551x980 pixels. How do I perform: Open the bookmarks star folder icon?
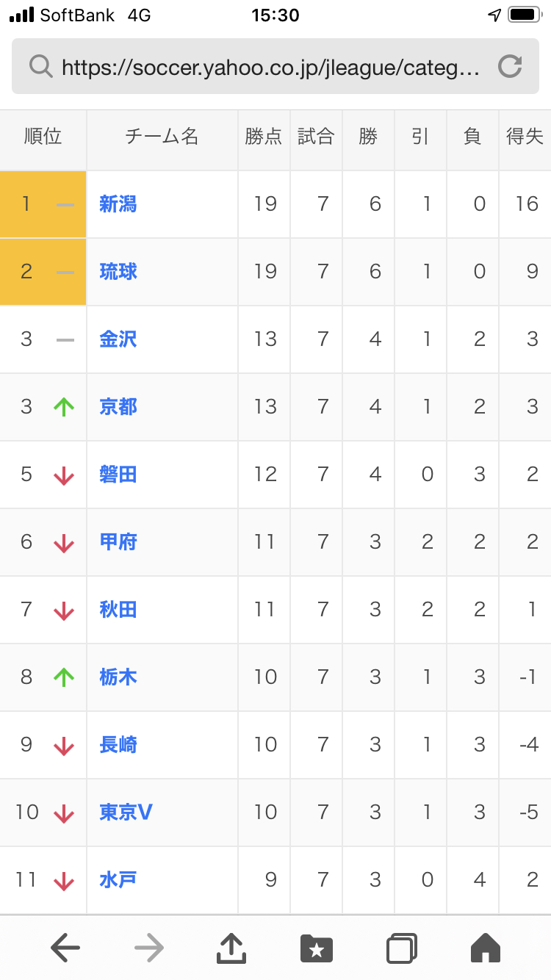(x=317, y=948)
